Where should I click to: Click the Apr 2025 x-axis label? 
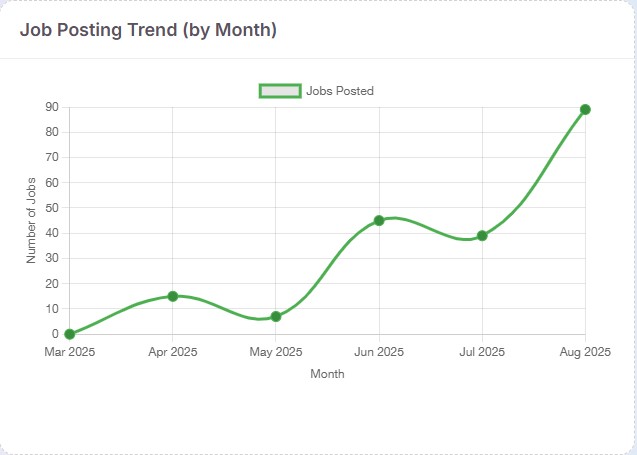(173, 352)
